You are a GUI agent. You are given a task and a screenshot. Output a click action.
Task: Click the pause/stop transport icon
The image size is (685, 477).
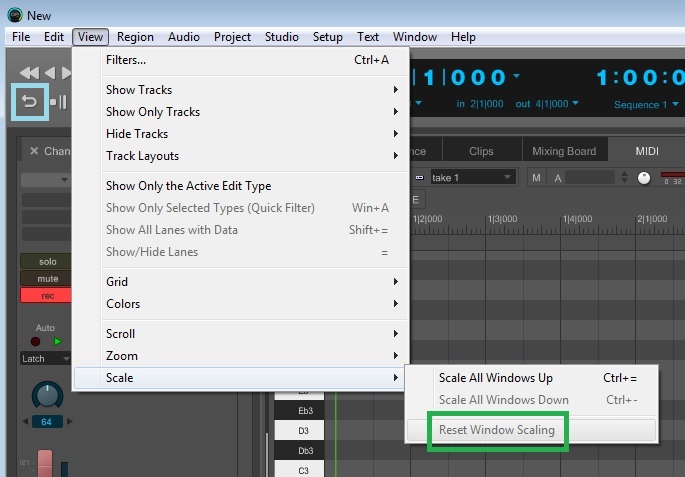tap(59, 102)
